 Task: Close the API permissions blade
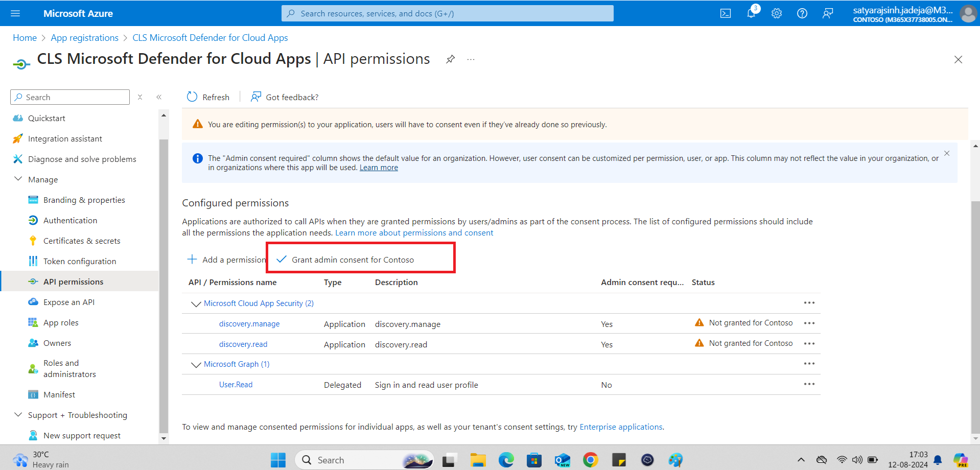pos(958,60)
